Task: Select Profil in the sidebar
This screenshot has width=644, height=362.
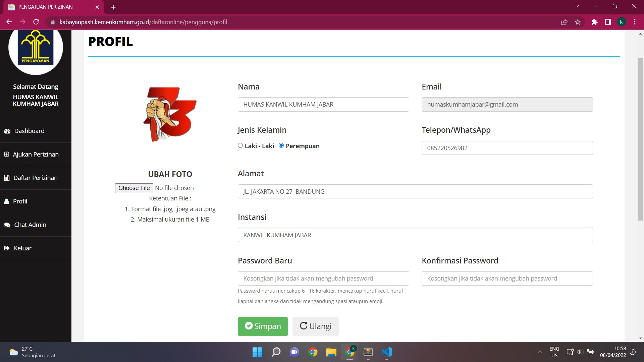Action: pos(36,201)
